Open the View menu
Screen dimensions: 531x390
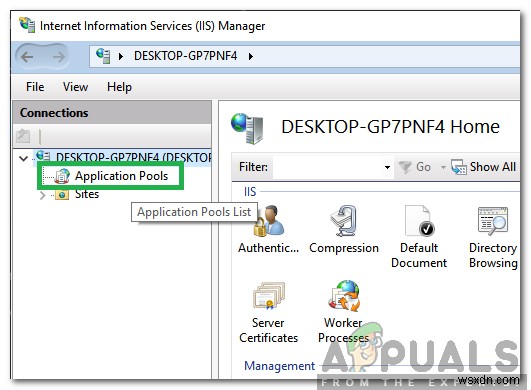coord(75,87)
